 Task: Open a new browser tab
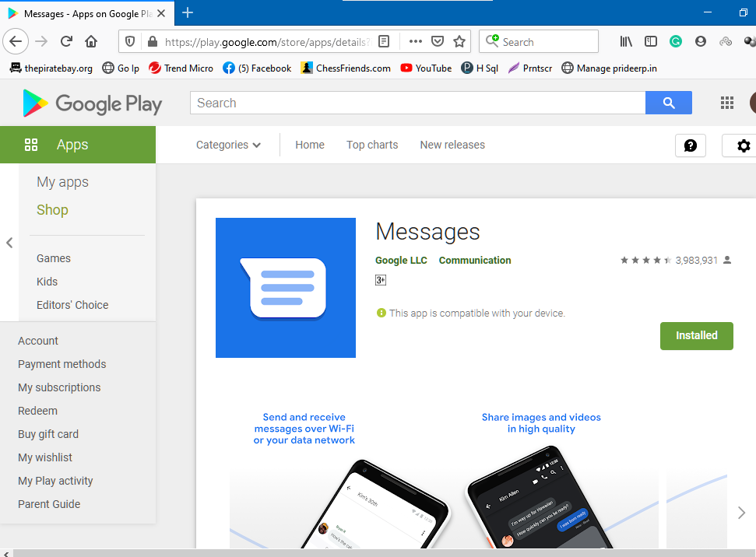188,13
